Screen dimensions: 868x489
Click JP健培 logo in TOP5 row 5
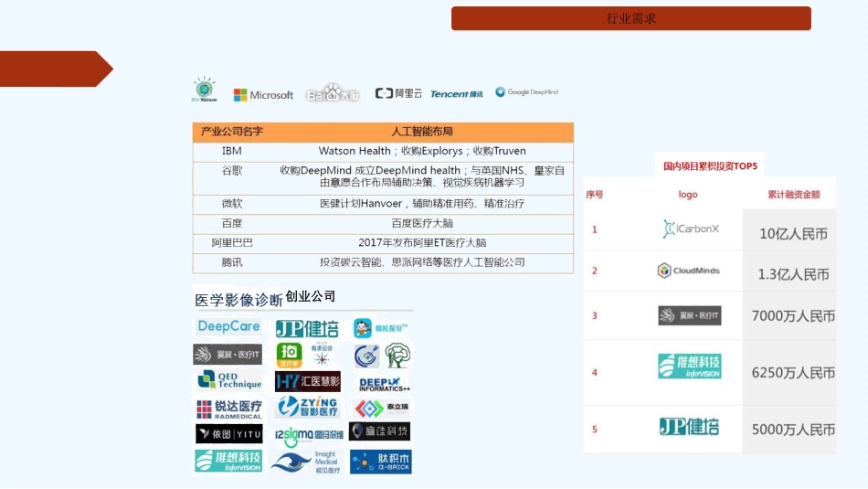tap(690, 427)
